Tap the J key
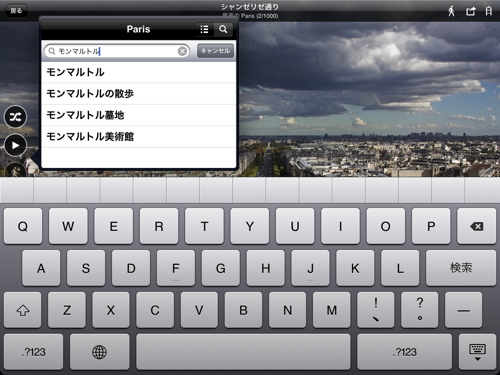The width and height of the screenshot is (500, 375). 310,268
